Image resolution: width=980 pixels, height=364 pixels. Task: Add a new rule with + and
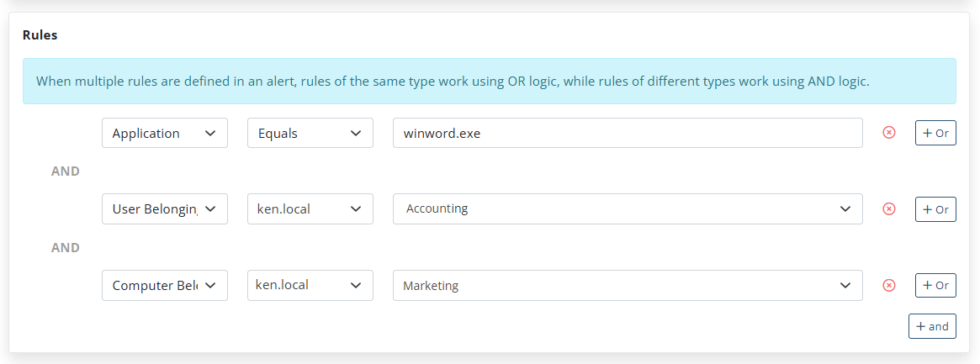(932, 326)
